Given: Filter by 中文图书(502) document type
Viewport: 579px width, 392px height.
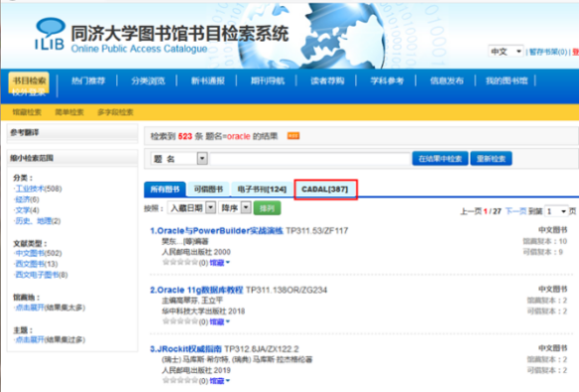Looking at the screenshot, I should point(38,253).
